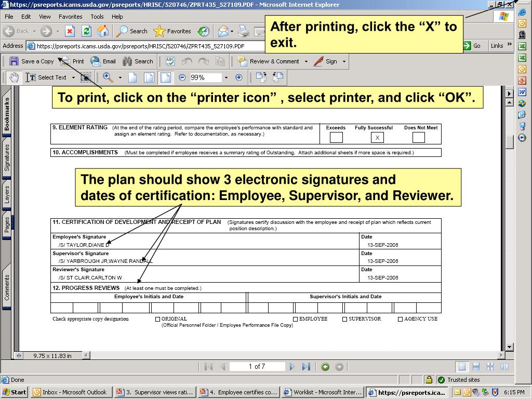Image resolution: width=532 pixels, height=399 pixels.
Task: Open History clock icon in IE toolbar
Action: (204, 31)
